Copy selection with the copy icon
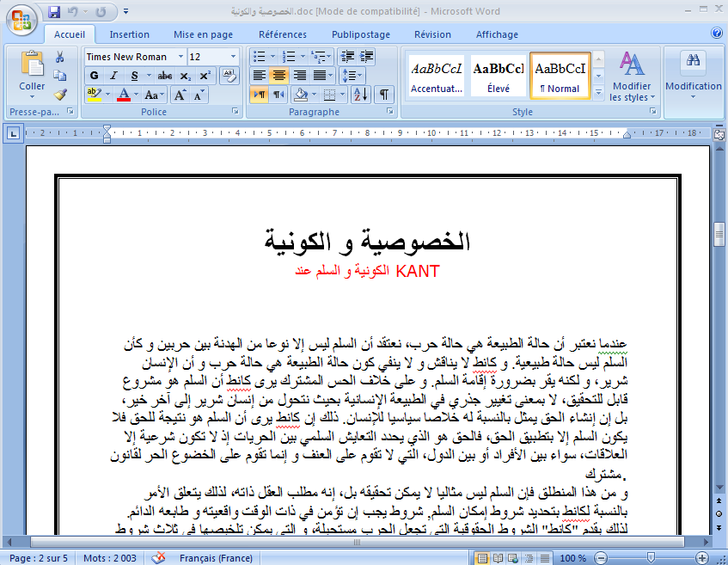Image resolution: width=728 pixels, height=565 pixels. (x=60, y=76)
